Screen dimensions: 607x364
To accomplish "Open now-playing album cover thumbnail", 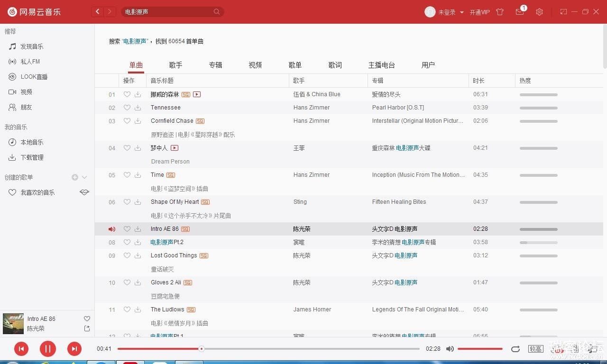I will (13, 324).
